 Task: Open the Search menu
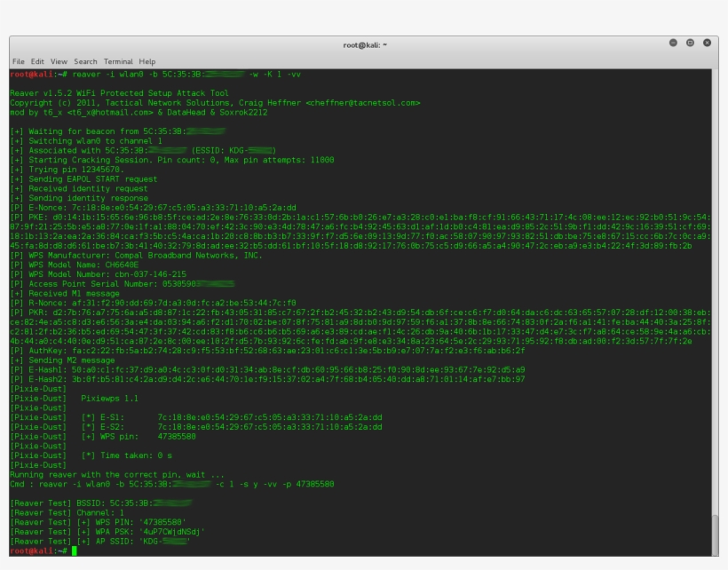click(x=85, y=61)
